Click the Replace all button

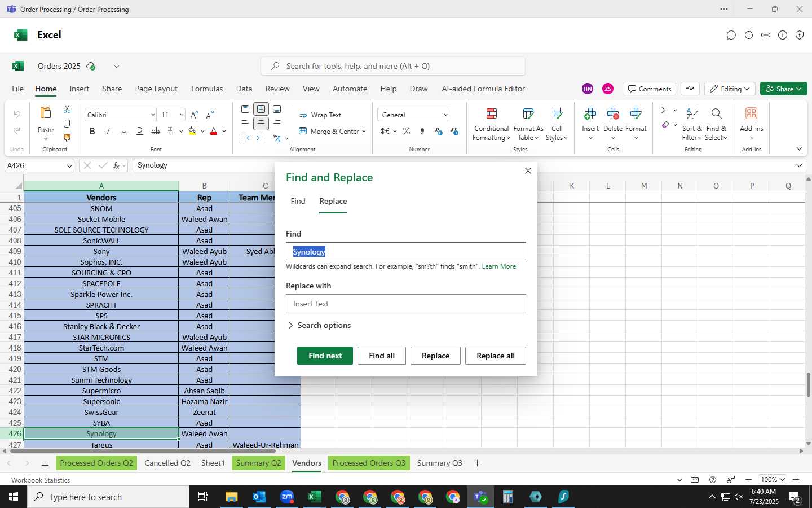click(496, 356)
